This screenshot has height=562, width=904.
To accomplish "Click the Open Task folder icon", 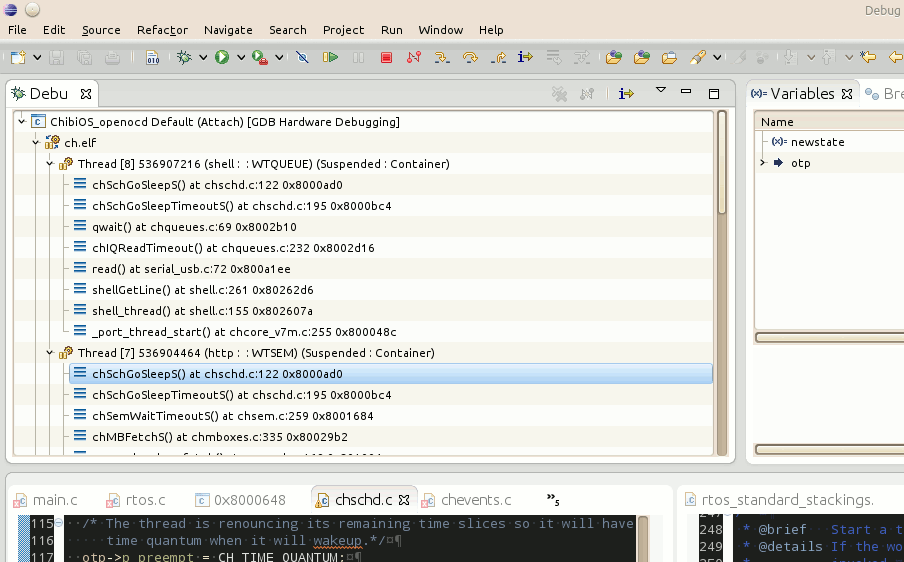I will tap(642, 57).
